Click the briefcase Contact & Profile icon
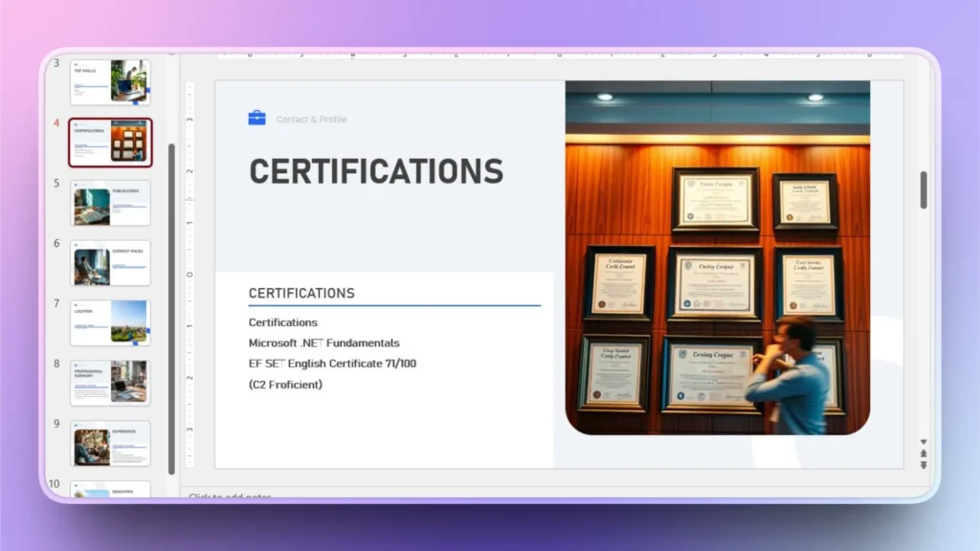The width and height of the screenshot is (980, 551). [256, 118]
